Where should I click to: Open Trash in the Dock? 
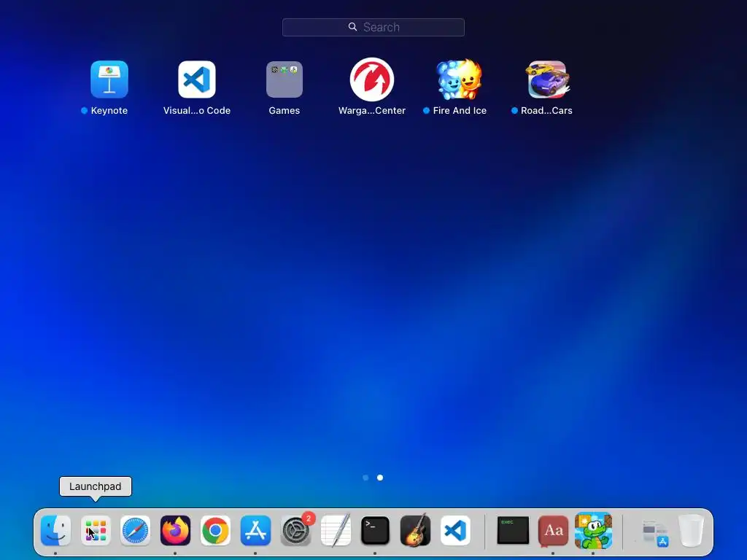(692, 531)
